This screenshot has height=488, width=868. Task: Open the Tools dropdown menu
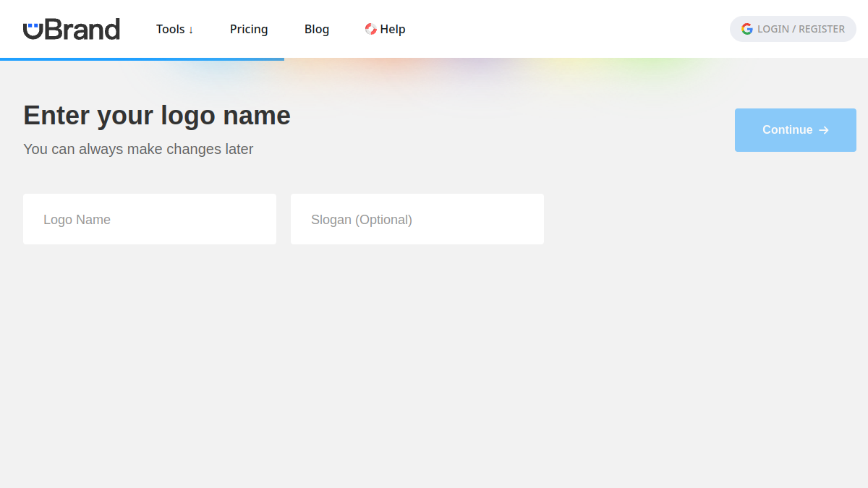tap(175, 29)
